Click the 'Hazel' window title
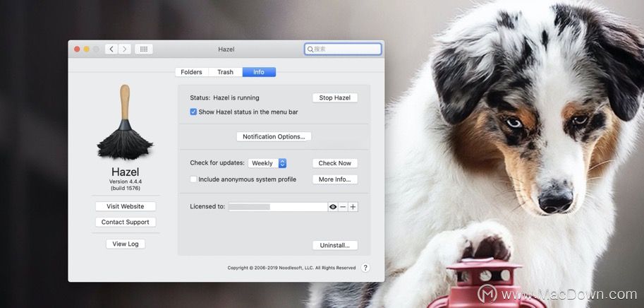644x308 pixels. [x=226, y=49]
